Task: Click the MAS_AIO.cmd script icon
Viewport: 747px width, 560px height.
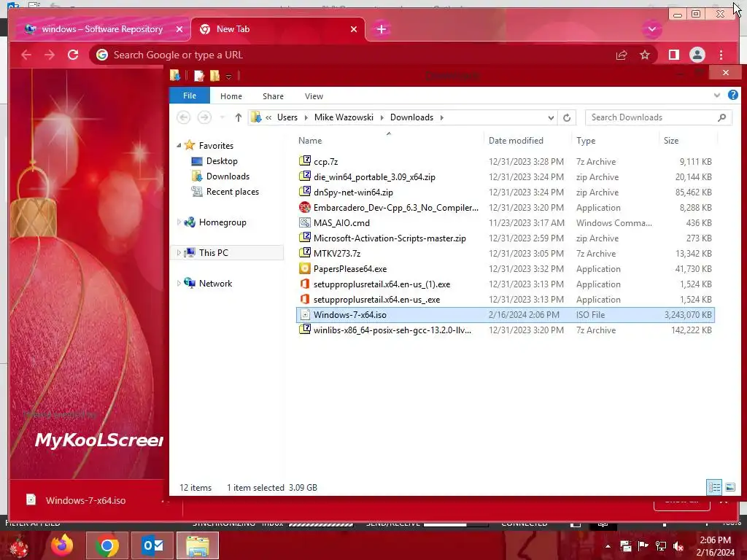Action: click(x=305, y=222)
